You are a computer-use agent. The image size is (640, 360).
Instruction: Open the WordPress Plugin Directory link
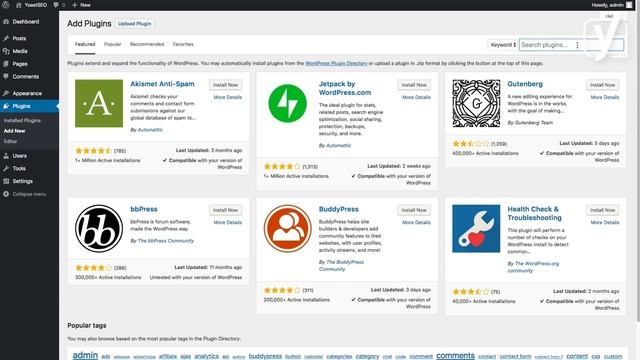pos(336,63)
